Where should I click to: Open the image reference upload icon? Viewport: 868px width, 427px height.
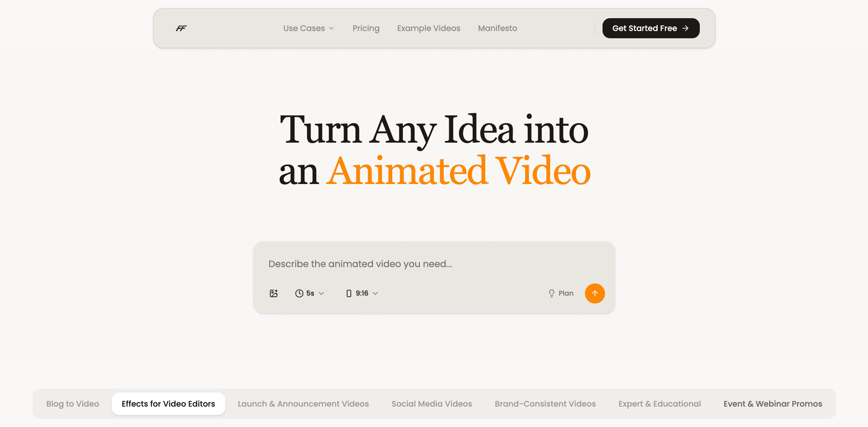pyautogui.click(x=274, y=293)
